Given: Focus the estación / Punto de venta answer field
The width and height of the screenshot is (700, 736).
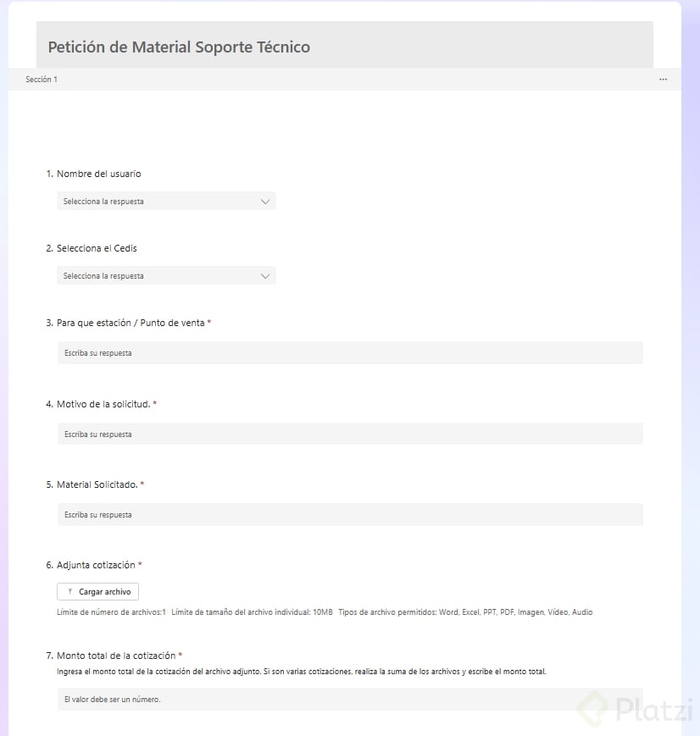Looking at the screenshot, I should tap(349, 353).
